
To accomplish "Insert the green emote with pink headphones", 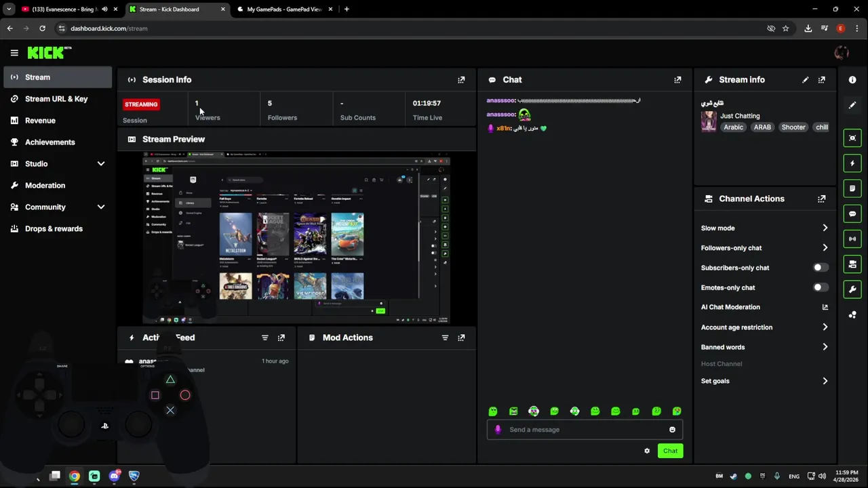I will coord(534,411).
